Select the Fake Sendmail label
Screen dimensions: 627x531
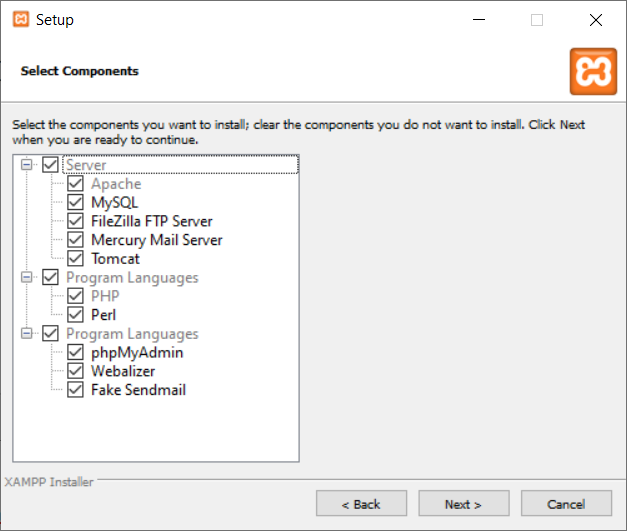138,390
